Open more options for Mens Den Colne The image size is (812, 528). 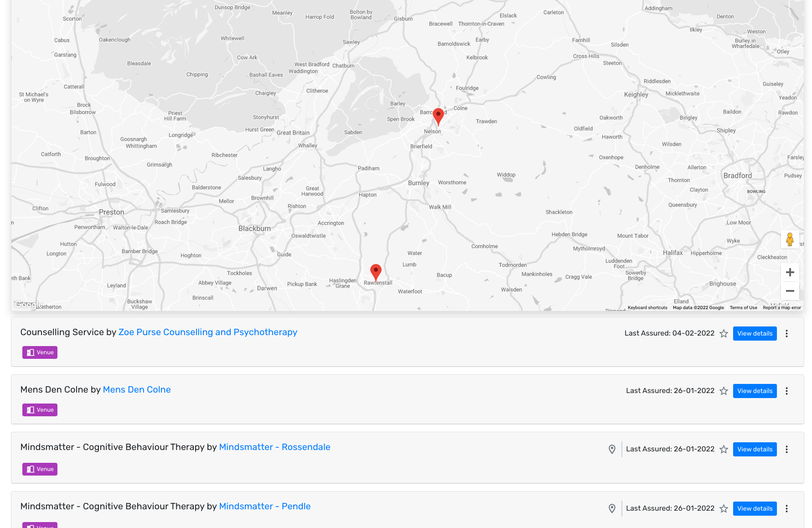(786, 391)
